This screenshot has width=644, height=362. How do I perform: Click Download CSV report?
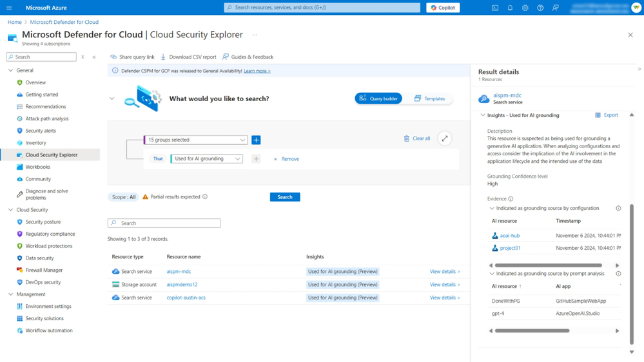click(x=188, y=57)
